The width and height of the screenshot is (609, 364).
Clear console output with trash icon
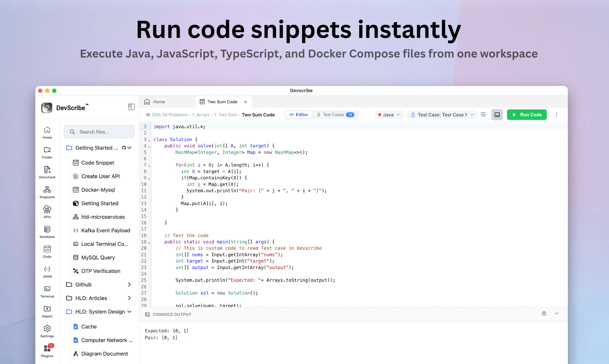tap(544, 313)
